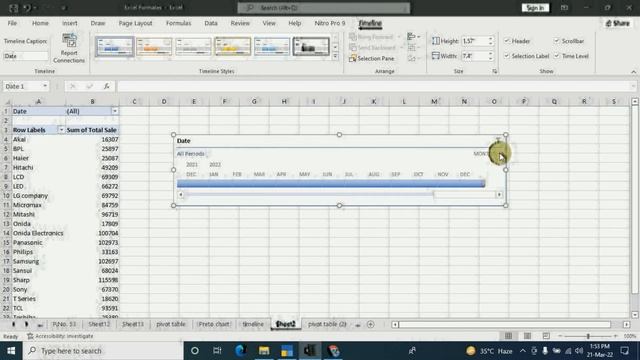The image size is (640, 360).
Task: Select the yellow timeline style
Action: (x=233, y=46)
